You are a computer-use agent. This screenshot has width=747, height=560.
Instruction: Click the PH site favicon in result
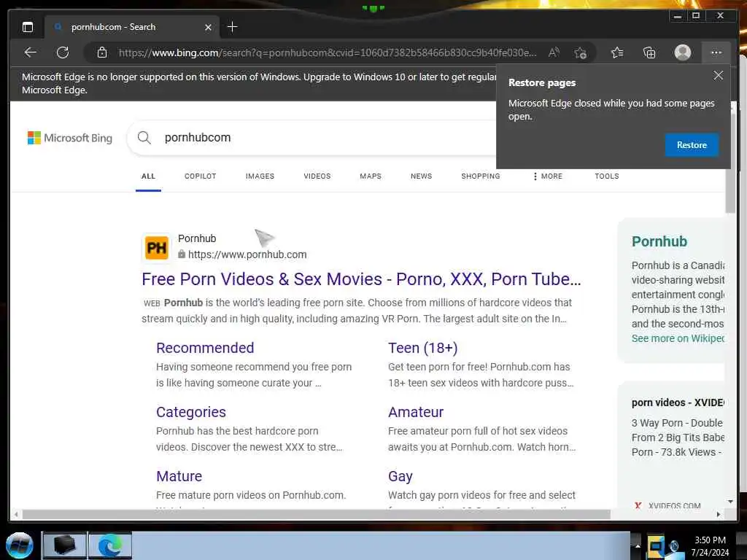click(x=156, y=248)
